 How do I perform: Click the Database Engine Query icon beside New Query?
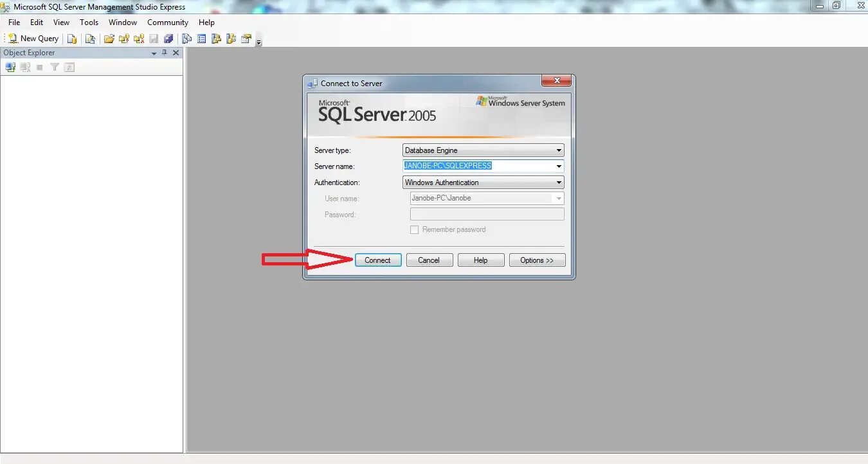click(72, 39)
